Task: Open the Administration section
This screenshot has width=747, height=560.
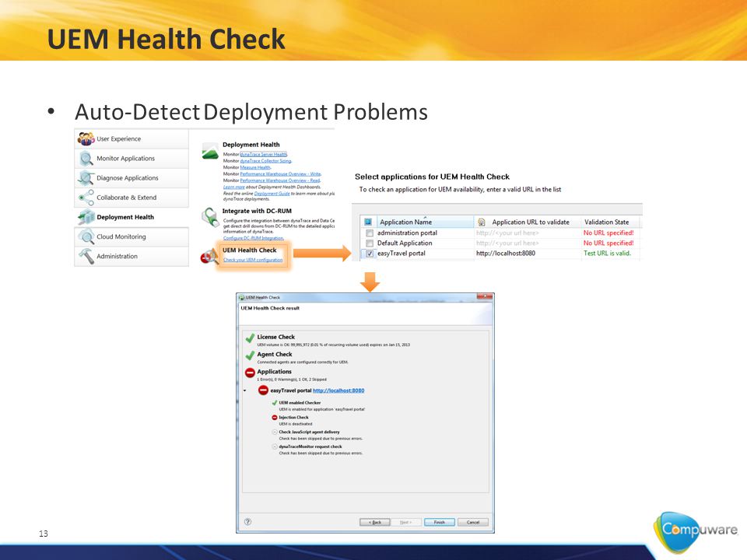Action: (x=132, y=256)
